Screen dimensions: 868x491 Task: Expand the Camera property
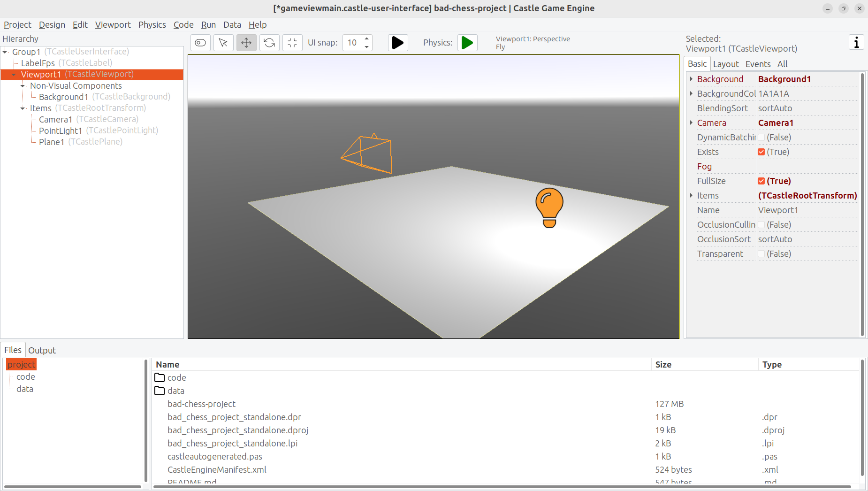tap(691, 123)
